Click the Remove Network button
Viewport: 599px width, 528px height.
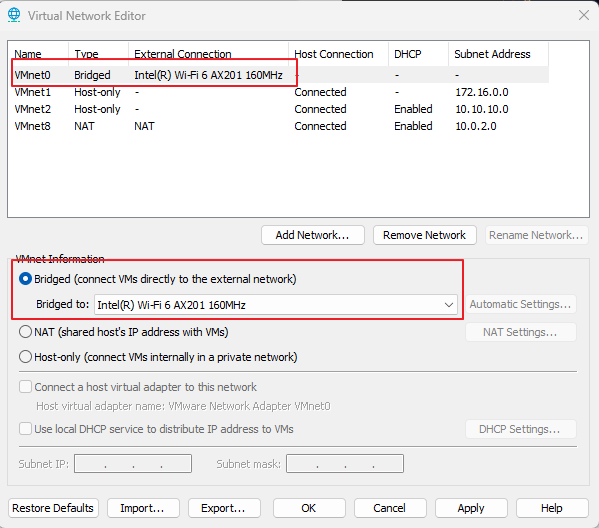pos(424,235)
